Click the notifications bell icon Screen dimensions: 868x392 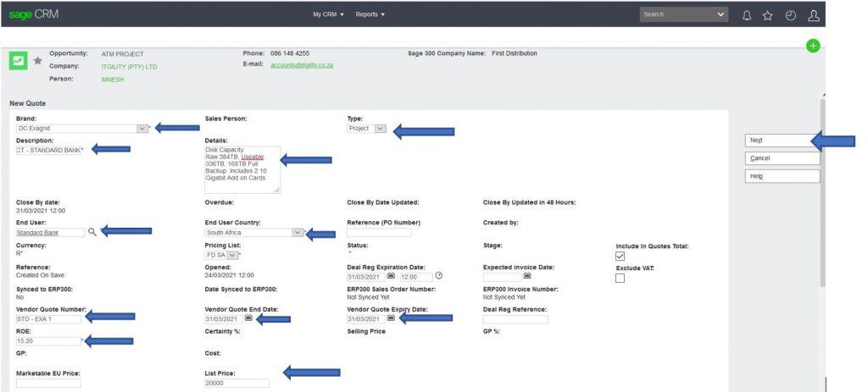click(x=747, y=14)
